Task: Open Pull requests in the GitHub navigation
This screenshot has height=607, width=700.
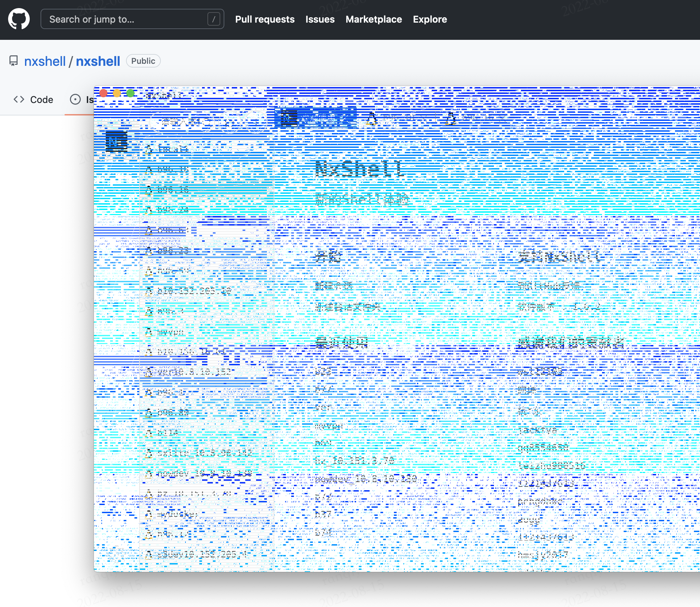Action: coord(265,19)
